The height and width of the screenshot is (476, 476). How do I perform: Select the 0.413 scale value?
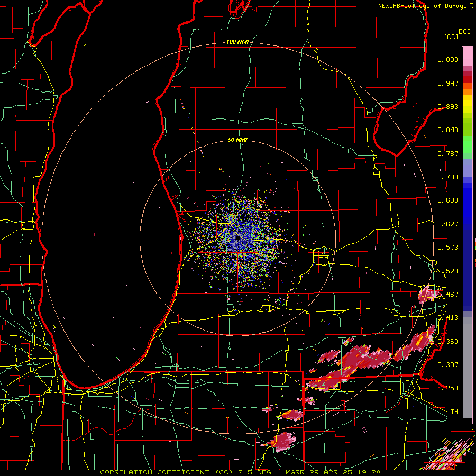[x=448, y=318]
